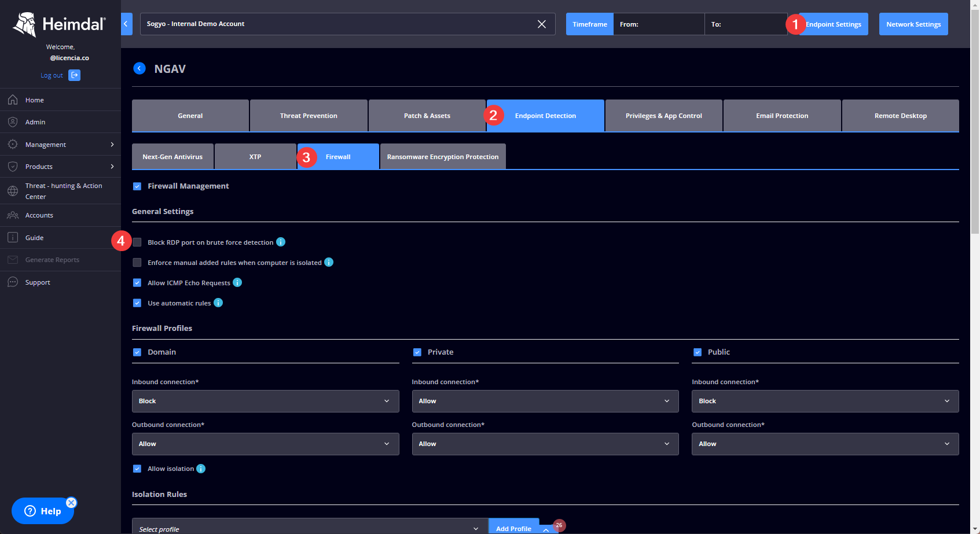Click the Home sidebar icon
The height and width of the screenshot is (534, 980).
click(13, 100)
